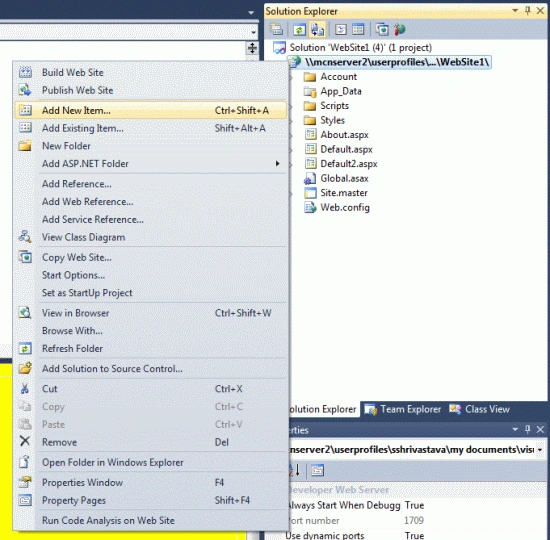Choose Build Web Site from the context menu
Screen dimensions: 550x540
151,72
